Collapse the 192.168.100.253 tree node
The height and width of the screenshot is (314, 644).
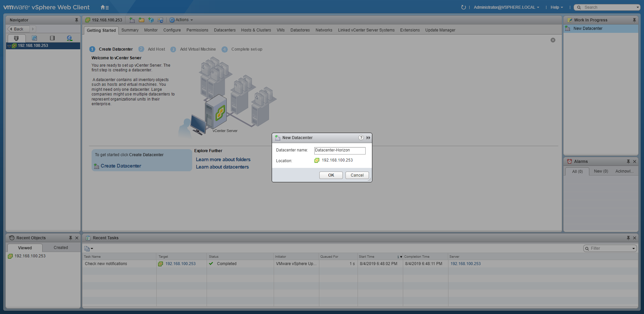coord(9,46)
